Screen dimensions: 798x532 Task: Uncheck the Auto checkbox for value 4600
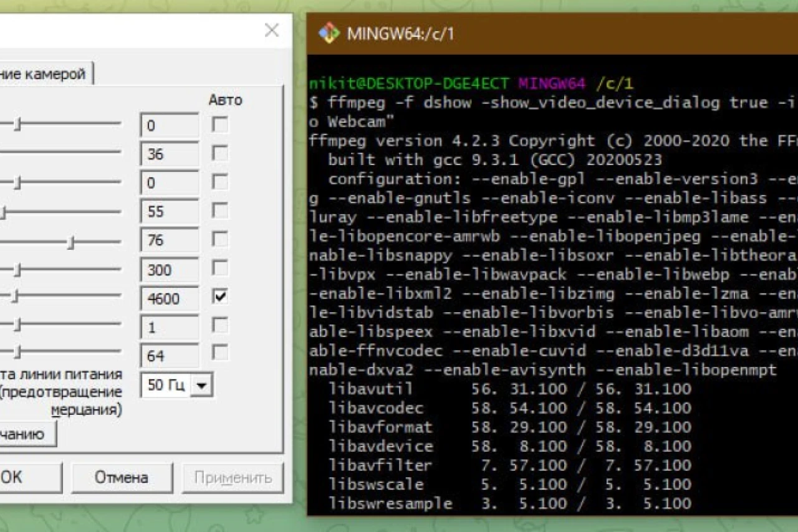pyautogui.click(x=219, y=297)
